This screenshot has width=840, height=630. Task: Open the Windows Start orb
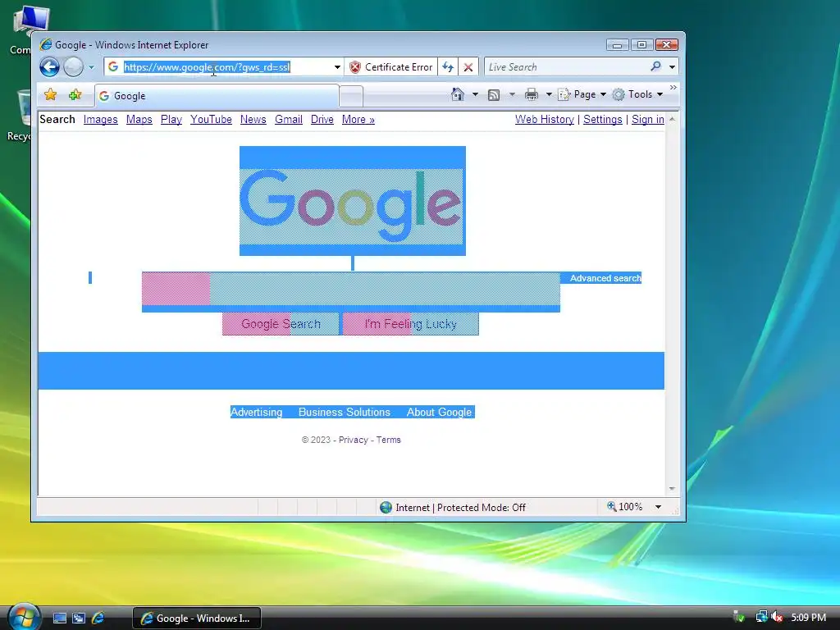(x=24, y=618)
